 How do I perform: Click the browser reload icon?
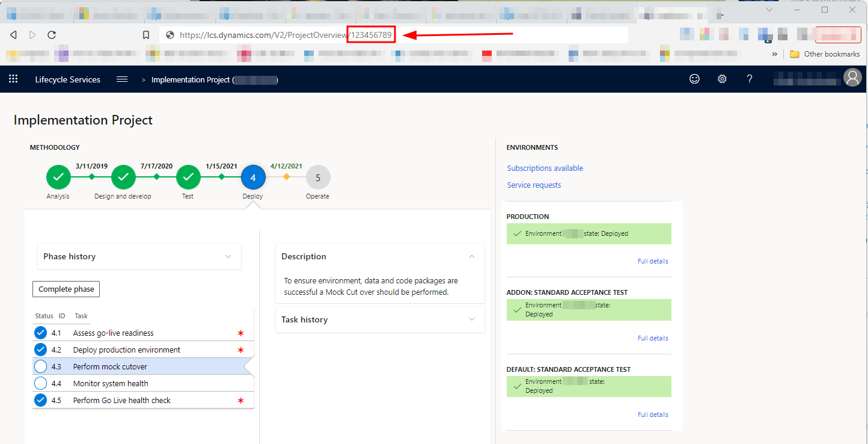tap(52, 35)
